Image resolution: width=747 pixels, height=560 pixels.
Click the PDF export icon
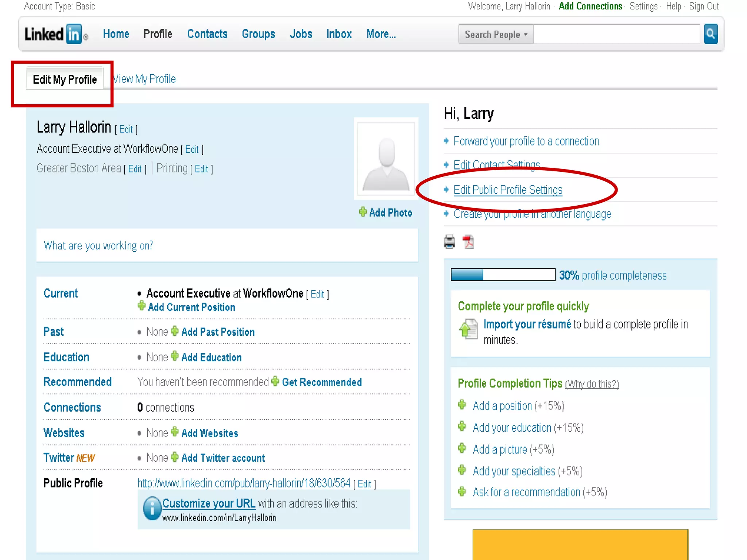tap(468, 242)
